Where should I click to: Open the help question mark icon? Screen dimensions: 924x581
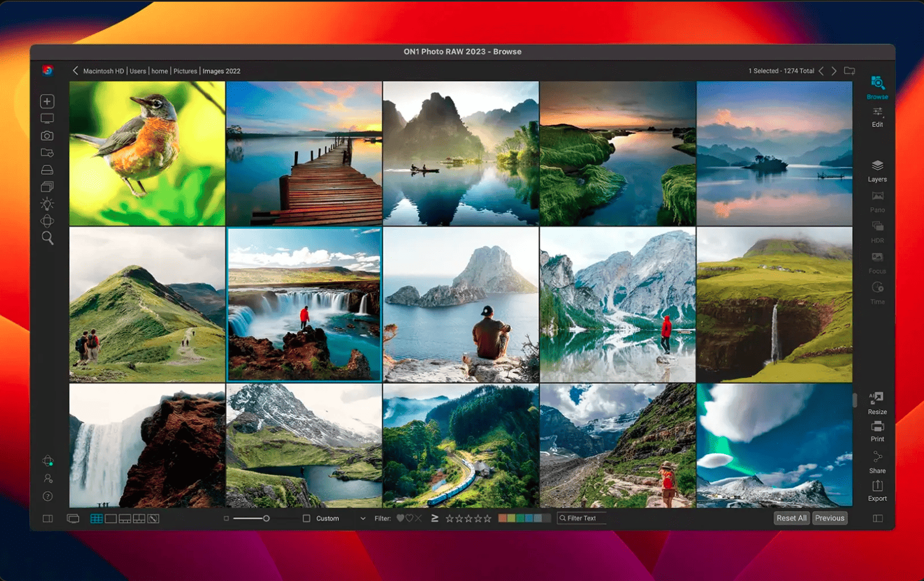click(48, 496)
